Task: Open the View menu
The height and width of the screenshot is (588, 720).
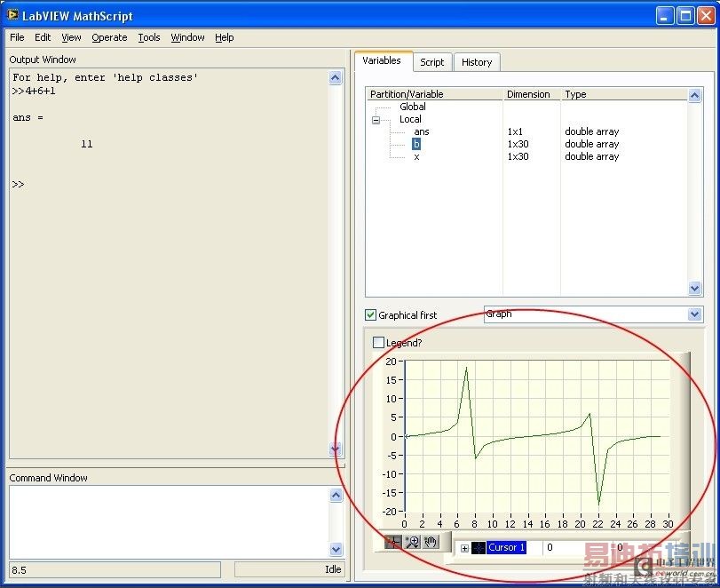Action: (71, 37)
